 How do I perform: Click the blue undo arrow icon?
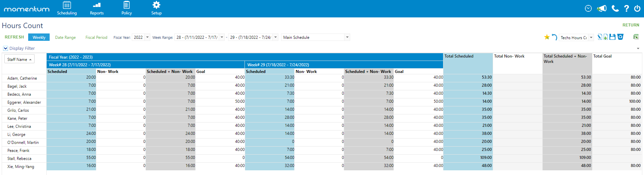[554, 37]
